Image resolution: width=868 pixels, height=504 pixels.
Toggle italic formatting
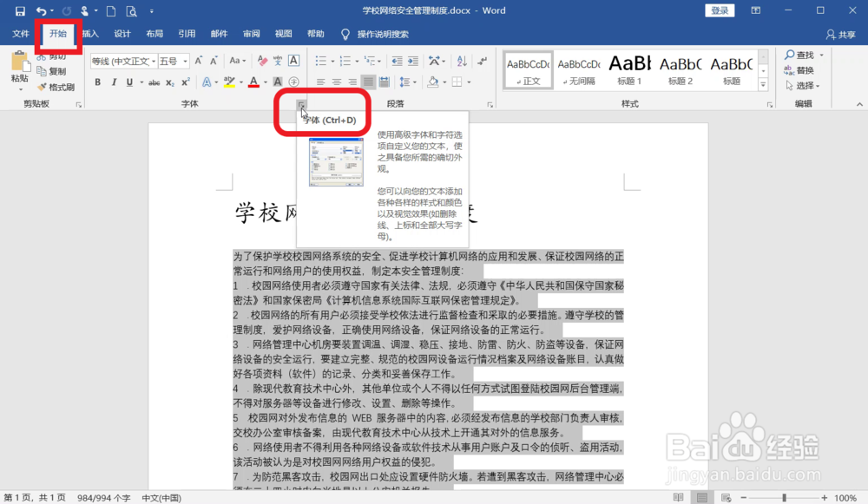[115, 82]
